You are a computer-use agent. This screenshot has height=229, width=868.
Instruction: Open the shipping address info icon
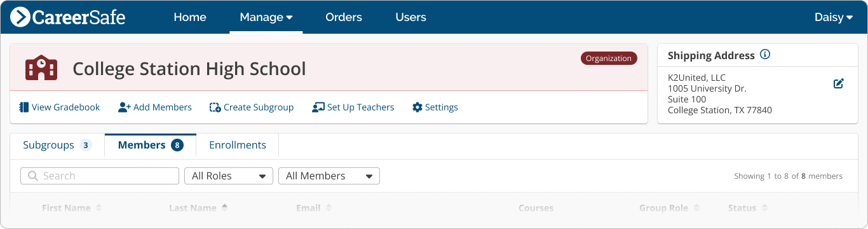(x=765, y=55)
